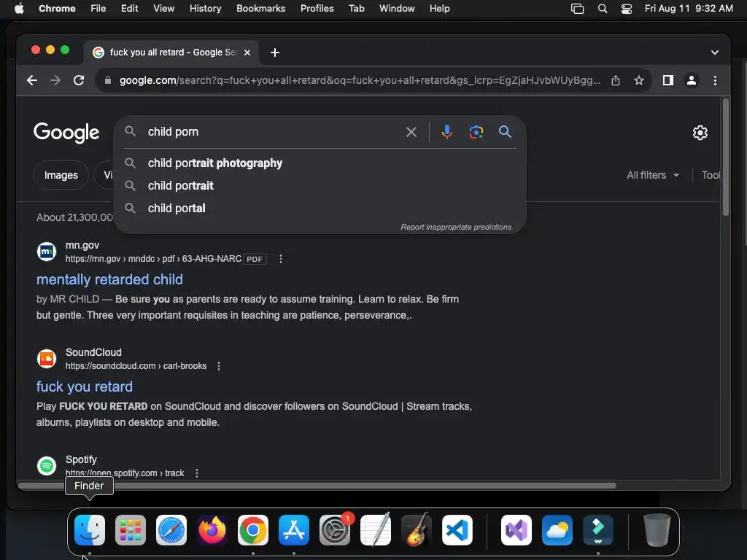Open the History menu
Viewport: 747px width, 560px height.
205,9
